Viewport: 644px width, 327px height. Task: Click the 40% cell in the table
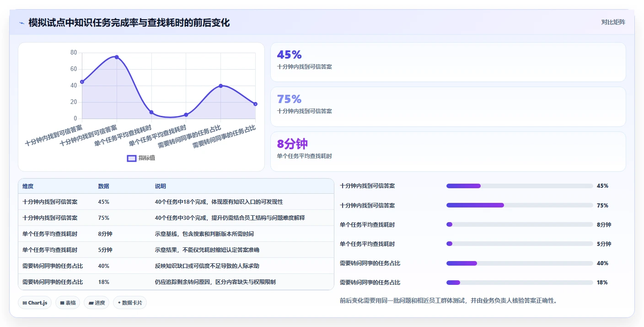(103, 266)
